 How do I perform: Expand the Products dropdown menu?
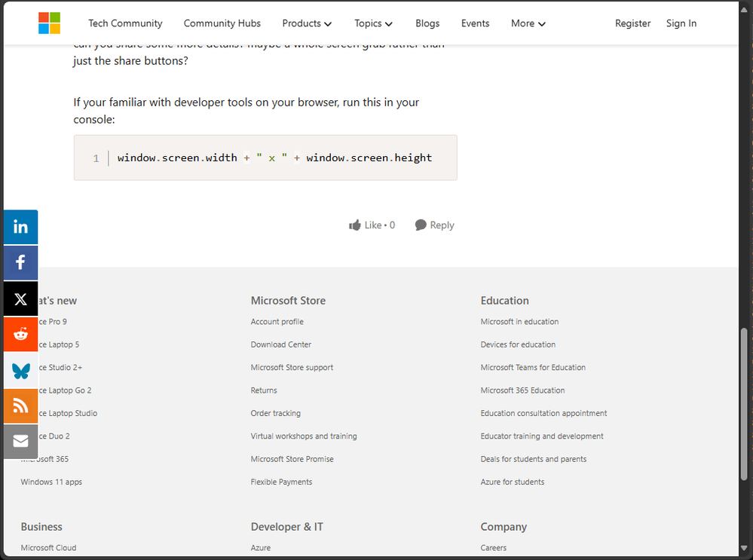[x=307, y=23]
